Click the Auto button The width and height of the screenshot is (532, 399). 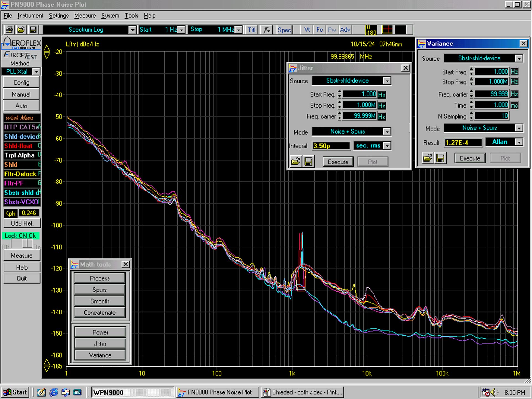21,106
